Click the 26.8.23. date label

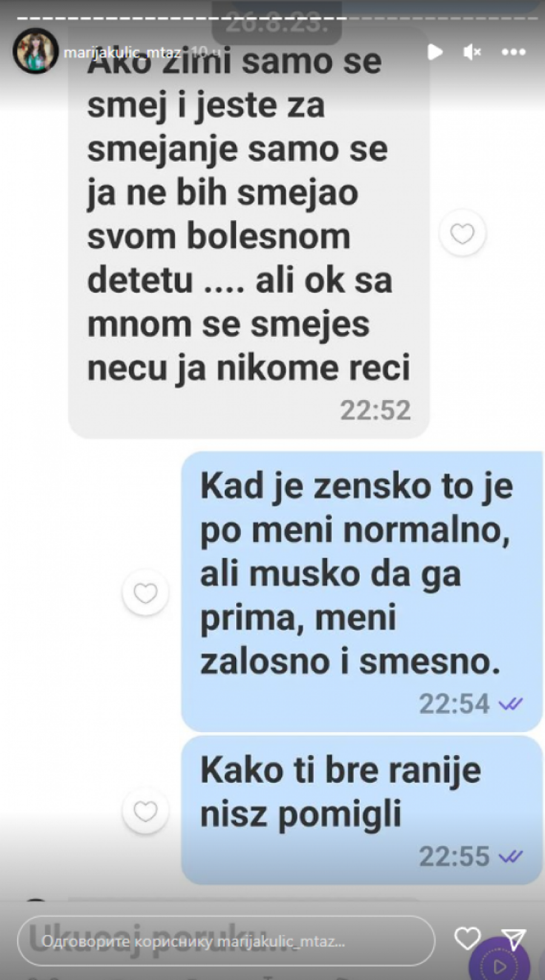click(x=276, y=25)
